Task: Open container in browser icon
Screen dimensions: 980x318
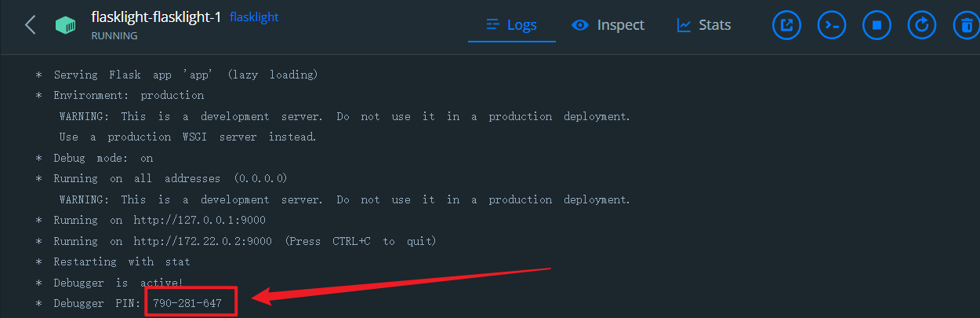Action: point(786,25)
